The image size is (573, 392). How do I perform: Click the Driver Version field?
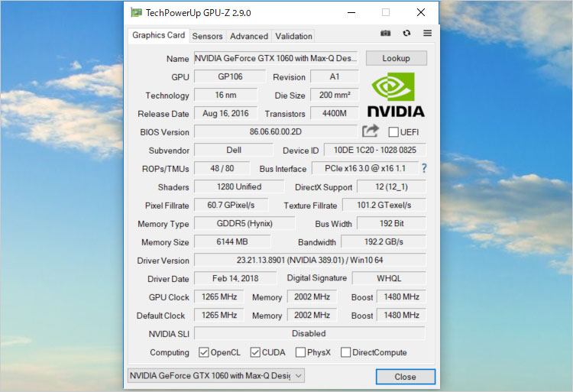(310, 260)
